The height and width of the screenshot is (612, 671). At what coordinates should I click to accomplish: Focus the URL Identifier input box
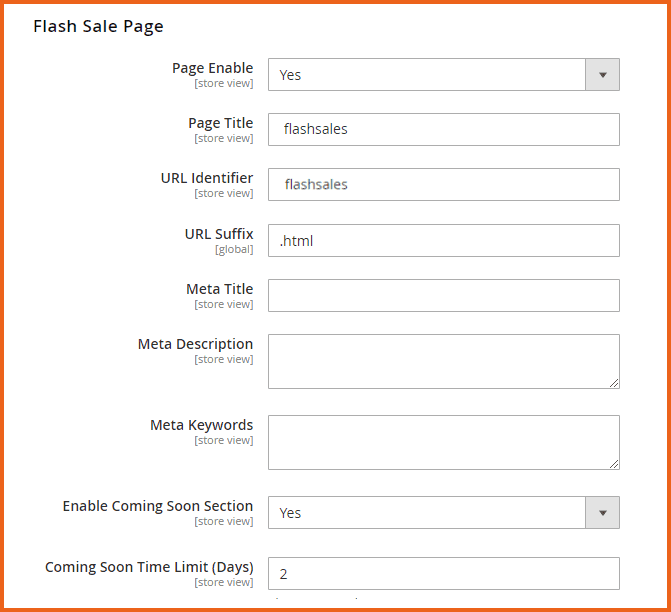tap(443, 185)
